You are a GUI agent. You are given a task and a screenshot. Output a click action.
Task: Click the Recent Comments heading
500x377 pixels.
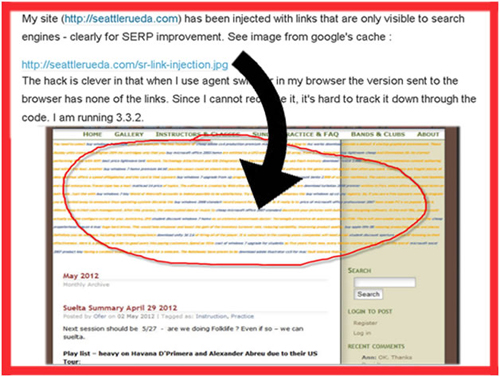[376, 346]
